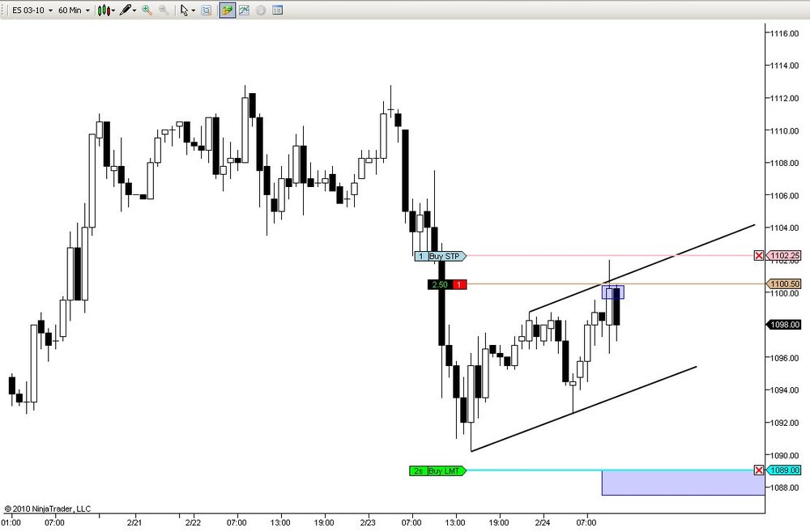Click the 1106.00 price axis label
Screen dimensions: 810x532
click(x=784, y=196)
